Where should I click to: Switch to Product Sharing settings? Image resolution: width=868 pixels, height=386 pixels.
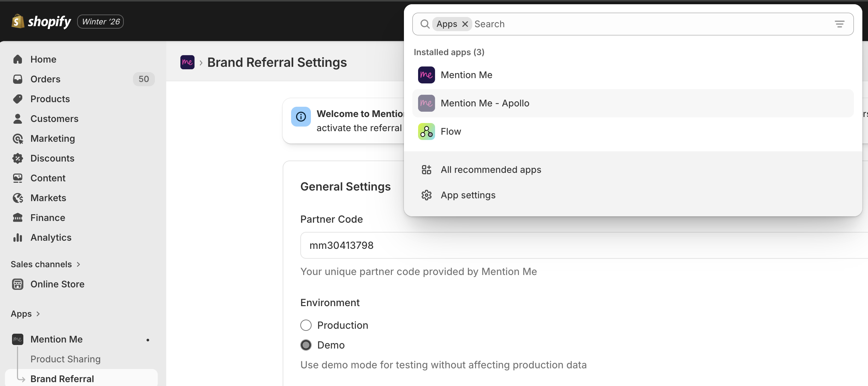tap(66, 359)
